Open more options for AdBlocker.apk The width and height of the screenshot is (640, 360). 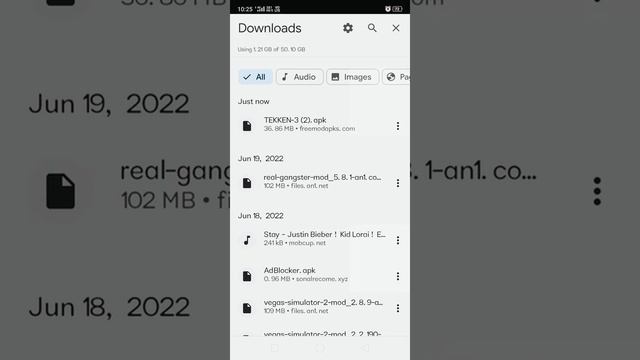[x=398, y=276]
